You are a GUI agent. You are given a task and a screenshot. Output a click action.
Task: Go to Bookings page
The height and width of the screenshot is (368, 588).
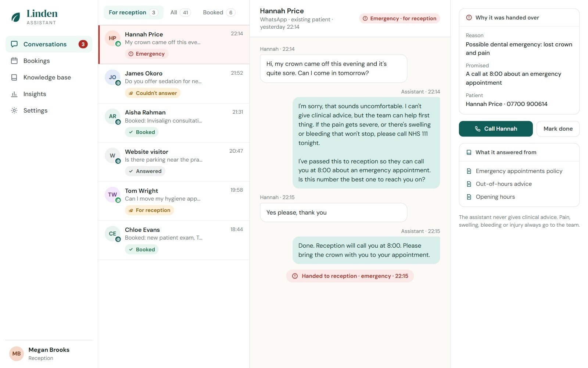(49, 61)
